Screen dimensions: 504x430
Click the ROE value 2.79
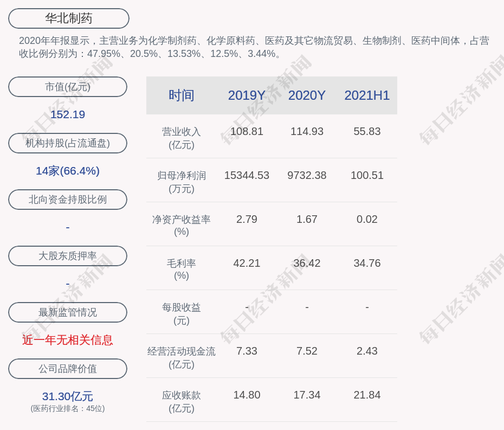[x=247, y=220]
